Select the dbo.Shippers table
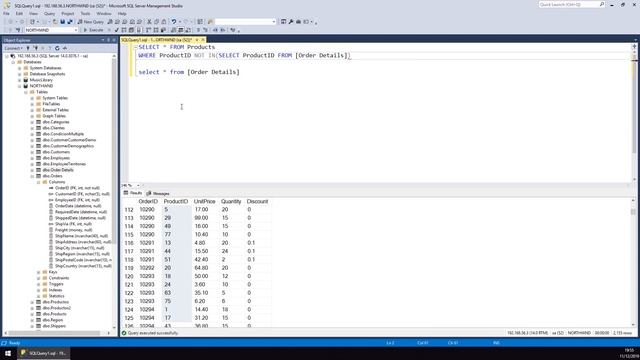The image size is (640, 360). (x=54, y=326)
